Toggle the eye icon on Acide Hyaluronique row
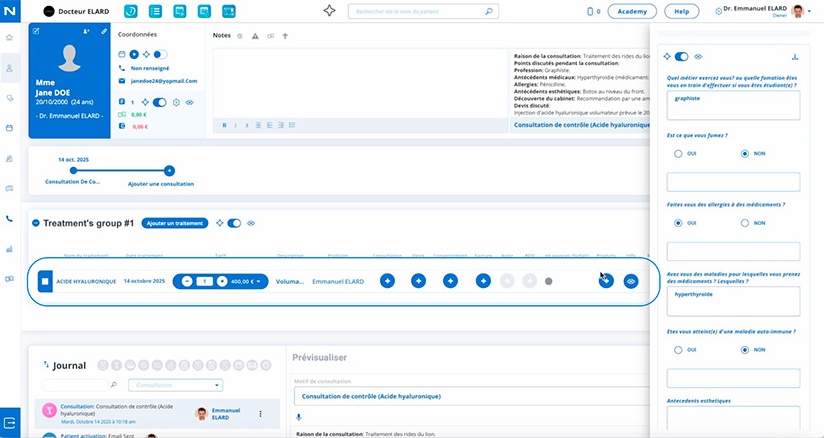Viewport: 824px width, 438px height. pyautogui.click(x=631, y=282)
